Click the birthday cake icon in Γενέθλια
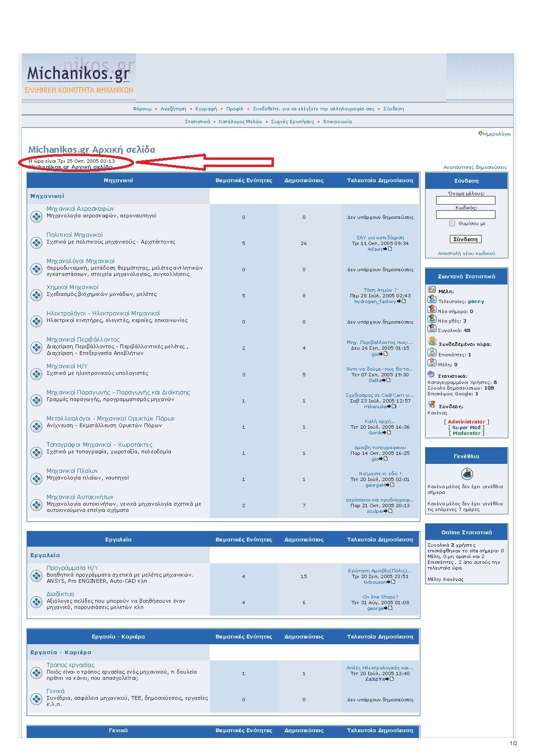 [467, 474]
